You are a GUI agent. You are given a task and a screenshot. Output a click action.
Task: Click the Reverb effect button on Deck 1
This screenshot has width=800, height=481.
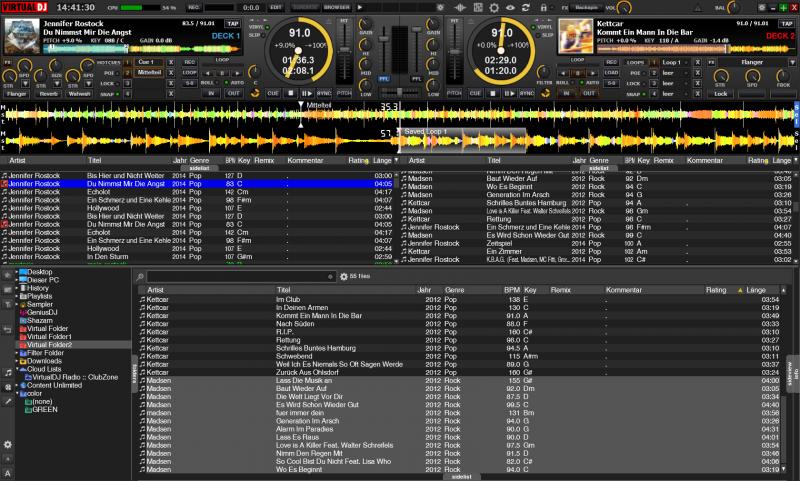click(49, 94)
